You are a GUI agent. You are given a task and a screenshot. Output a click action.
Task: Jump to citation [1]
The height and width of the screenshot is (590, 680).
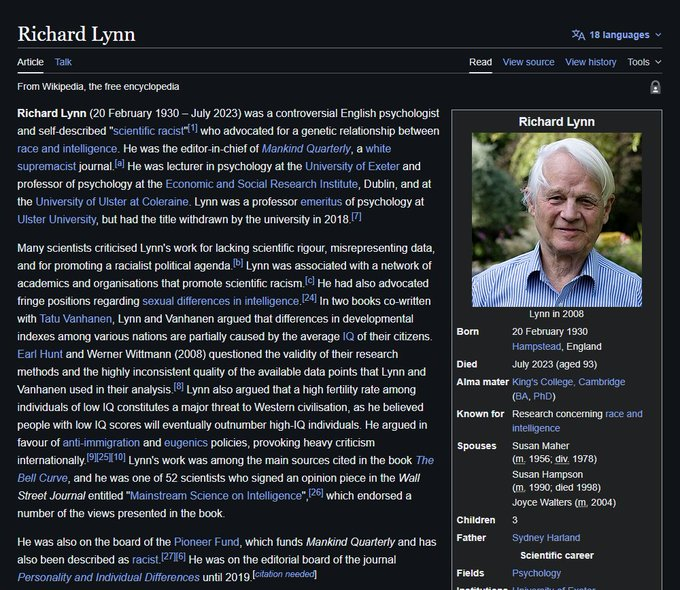click(x=192, y=128)
